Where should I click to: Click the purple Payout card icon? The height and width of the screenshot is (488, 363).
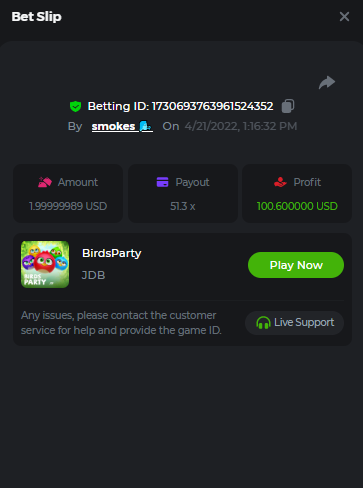pyautogui.click(x=163, y=182)
